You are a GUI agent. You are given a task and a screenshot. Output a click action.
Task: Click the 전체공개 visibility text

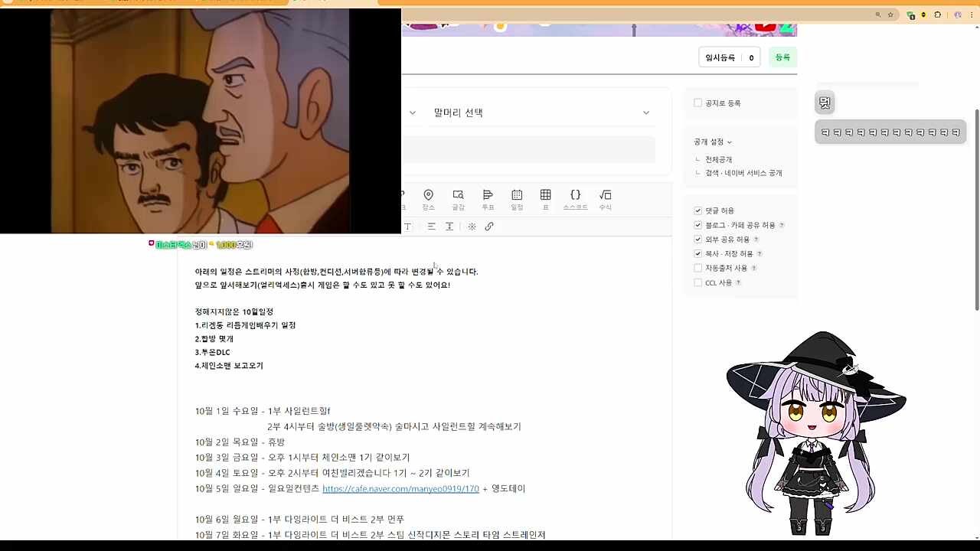(719, 160)
